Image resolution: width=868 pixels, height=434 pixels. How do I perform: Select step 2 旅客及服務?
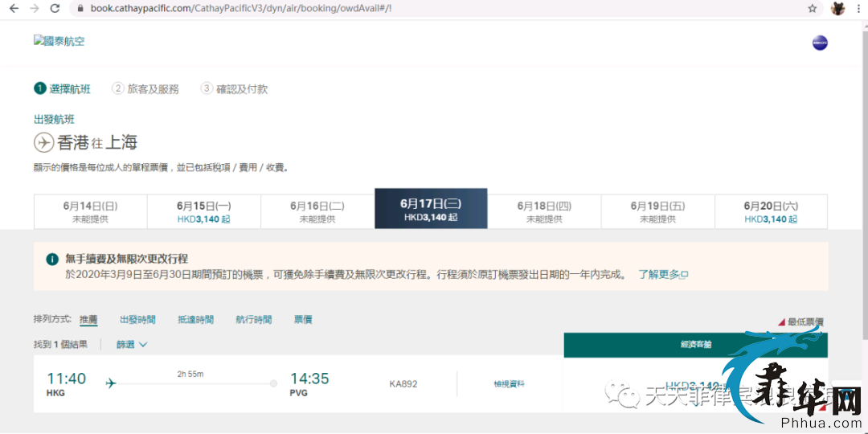click(145, 88)
